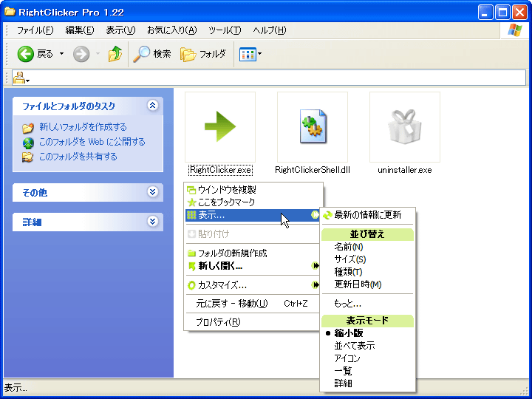Click the publish-to-Web globe icon

(28, 143)
